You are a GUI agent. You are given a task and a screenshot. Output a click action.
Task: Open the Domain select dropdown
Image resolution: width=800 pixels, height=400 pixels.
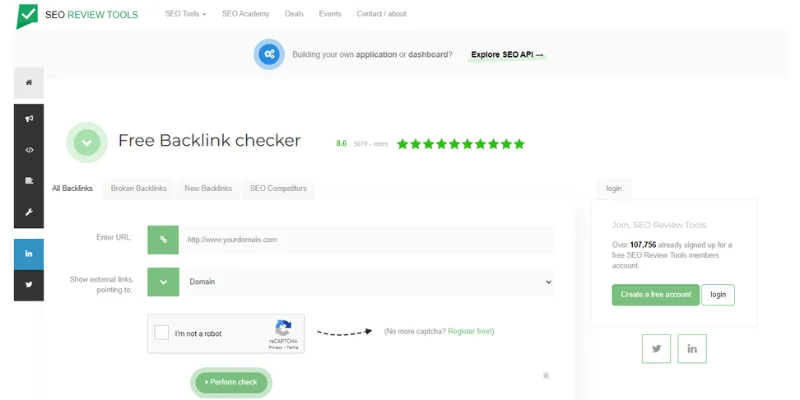point(367,282)
